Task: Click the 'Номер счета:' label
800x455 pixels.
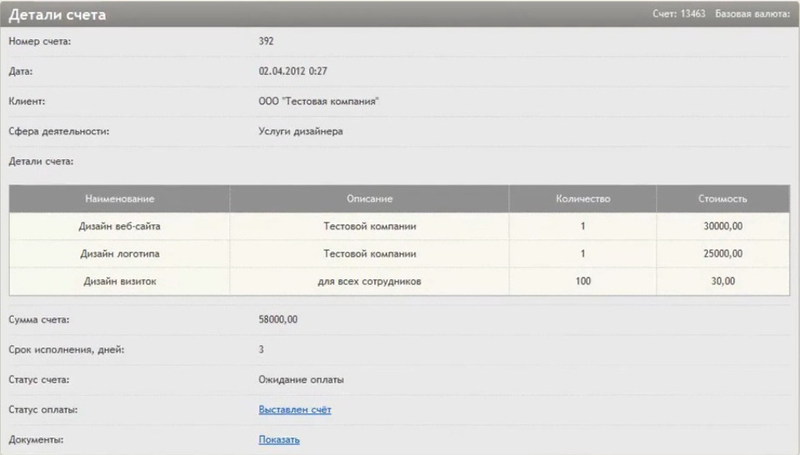Action: pos(40,41)
